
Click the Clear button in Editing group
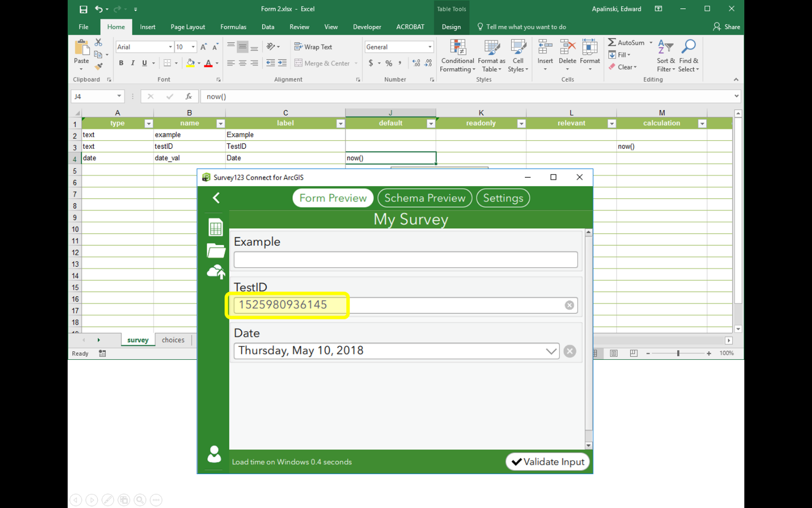623,67
